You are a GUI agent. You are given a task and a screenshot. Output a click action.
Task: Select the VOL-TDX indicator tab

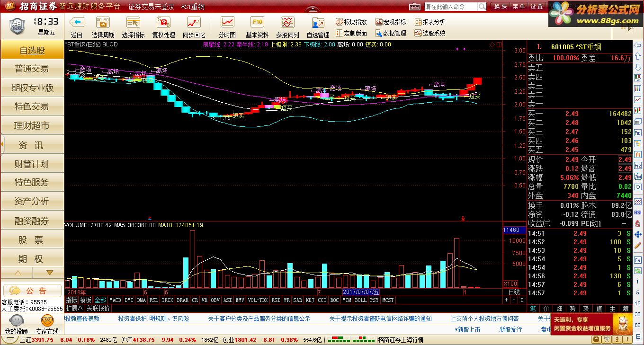(258, 300)
